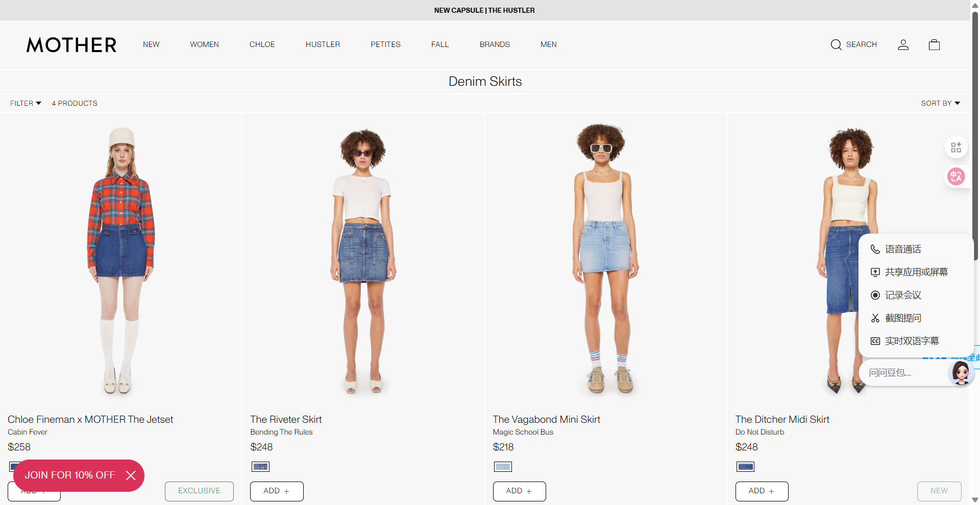Open the BRANDS menu
Viewport: 980px width, 505px height.
click(x=495, y=44)
